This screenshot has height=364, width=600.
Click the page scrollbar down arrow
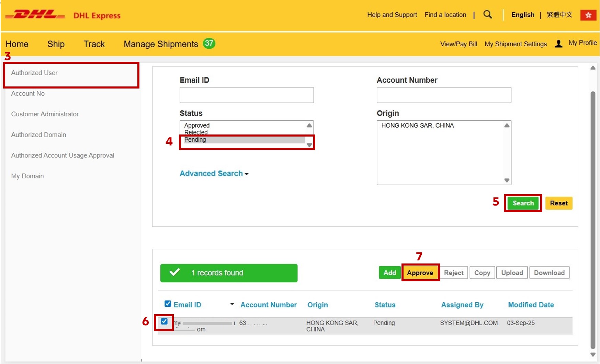pos(593,354)
